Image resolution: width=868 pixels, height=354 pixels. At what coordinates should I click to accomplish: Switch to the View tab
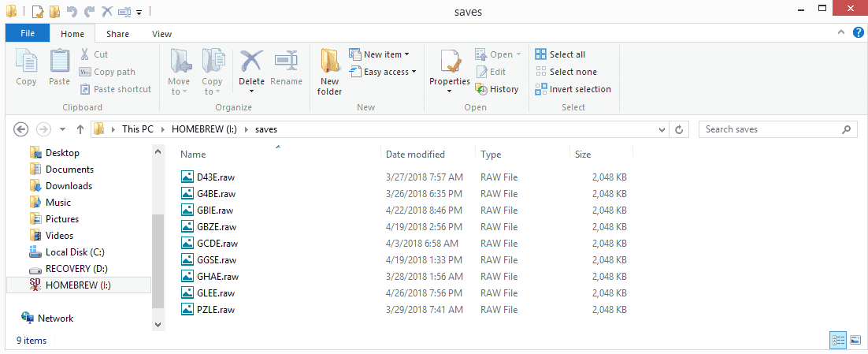point(161,34)
